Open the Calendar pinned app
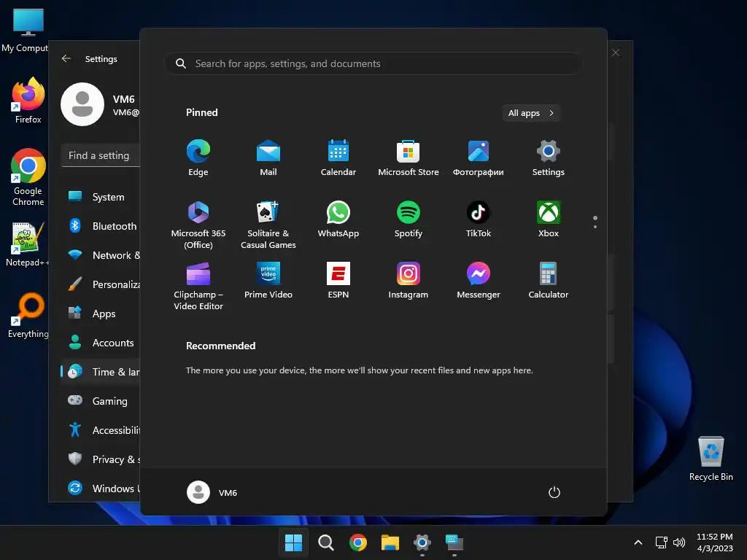Screen dimensions: 747x560 click(338, 158)
